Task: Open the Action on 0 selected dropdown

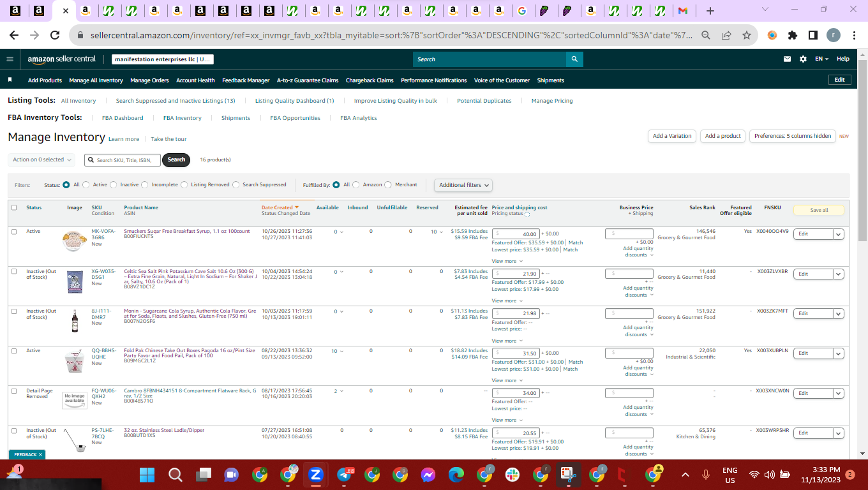Action: 41,160
